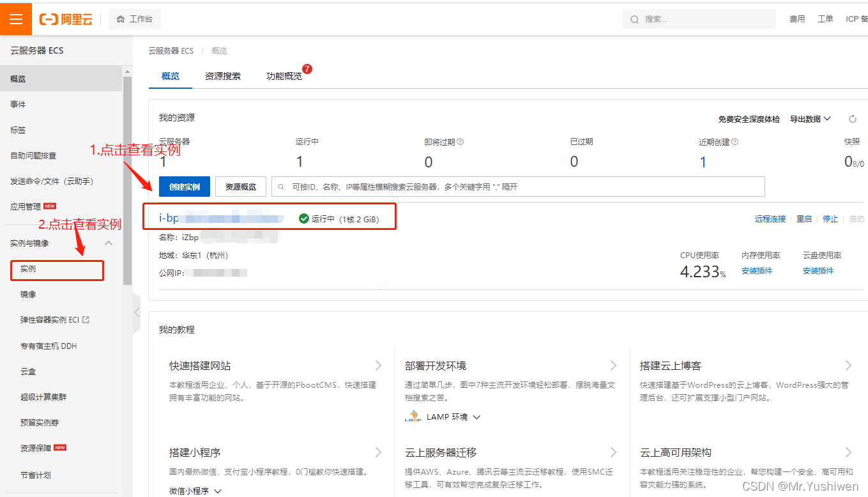
Task: Select 实例 in the left sidebar
Action: [28, 269]
